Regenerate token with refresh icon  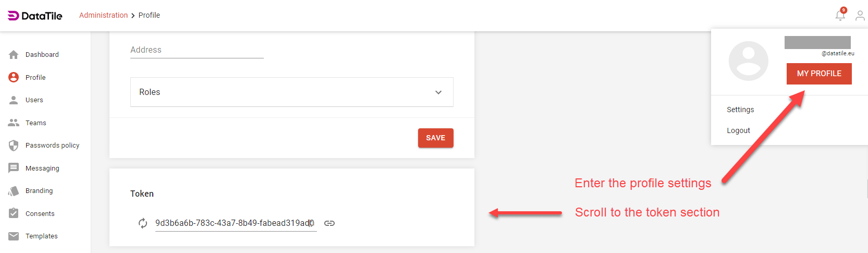[x=143, y=223]
